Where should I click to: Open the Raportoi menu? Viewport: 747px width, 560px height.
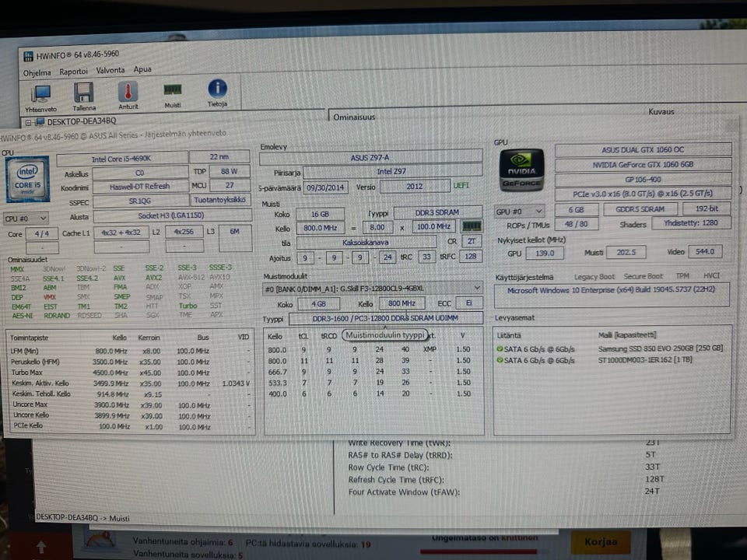(x=73, y=72)
